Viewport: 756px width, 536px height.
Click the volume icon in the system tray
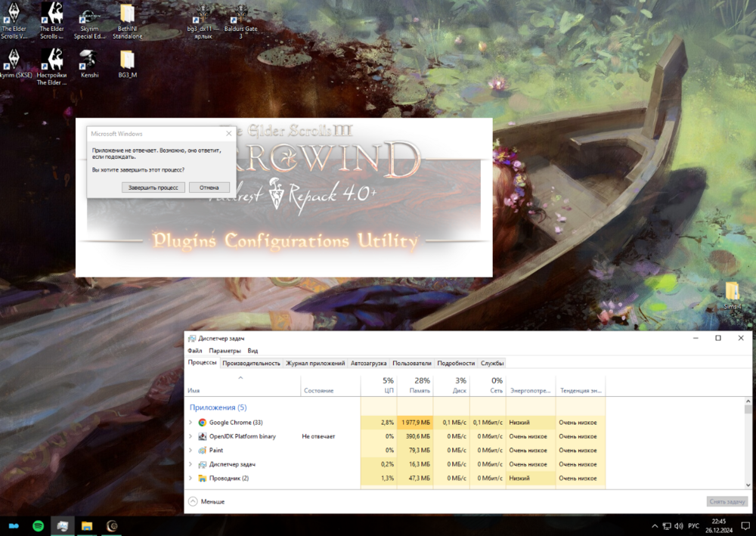(x=677, y=525)
